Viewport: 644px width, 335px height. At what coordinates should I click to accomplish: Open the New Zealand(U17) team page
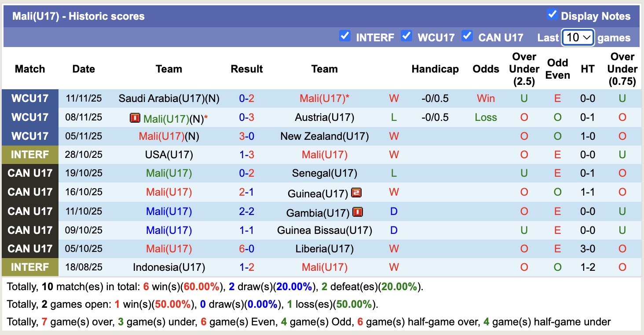click(325, 136)
